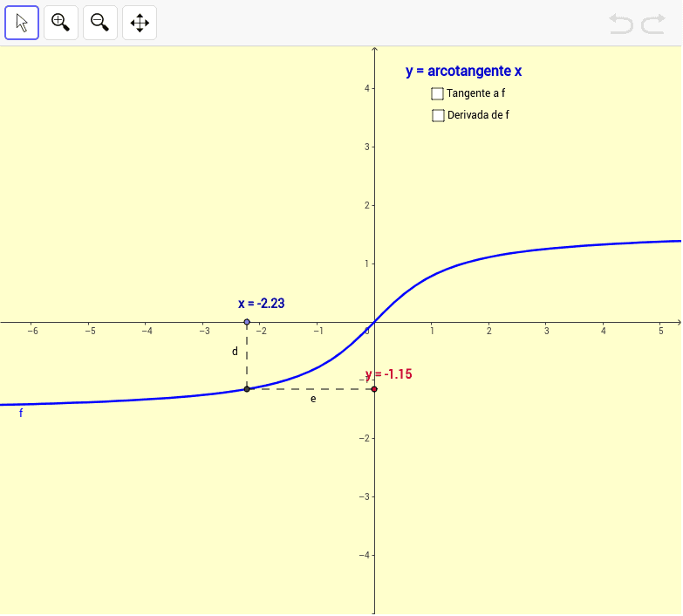Select the Move Graphics View tool
Viewport: 683px width, 616px height.
coord(140,23)
